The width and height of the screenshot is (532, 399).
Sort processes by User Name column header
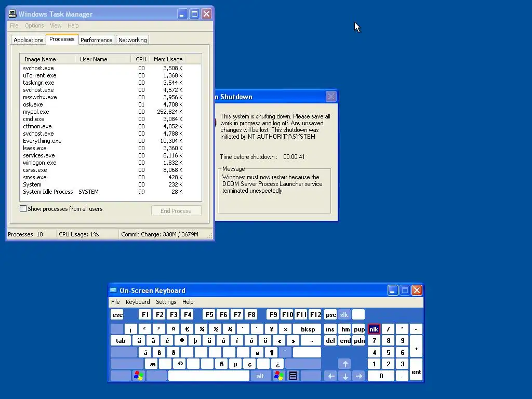click(103, 59)
